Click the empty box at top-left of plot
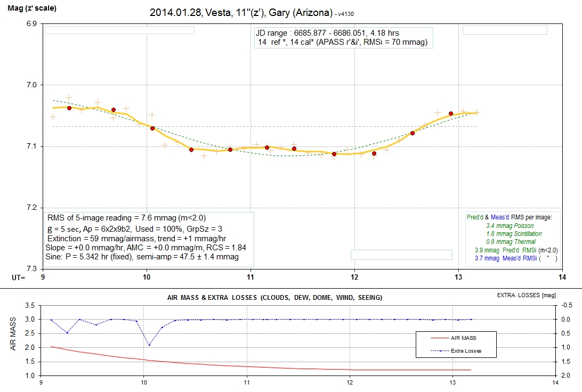 coord(119,30)
